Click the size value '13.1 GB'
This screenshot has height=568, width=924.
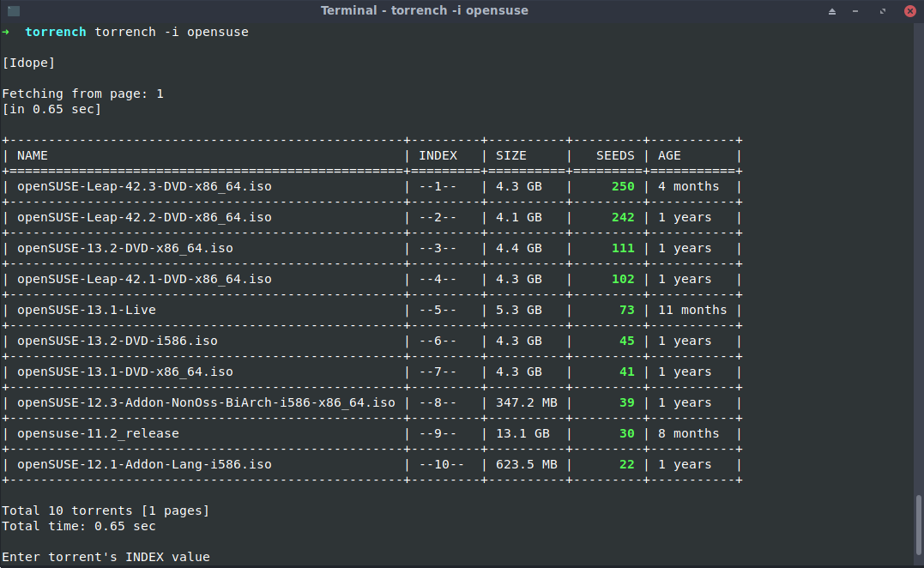522,433
